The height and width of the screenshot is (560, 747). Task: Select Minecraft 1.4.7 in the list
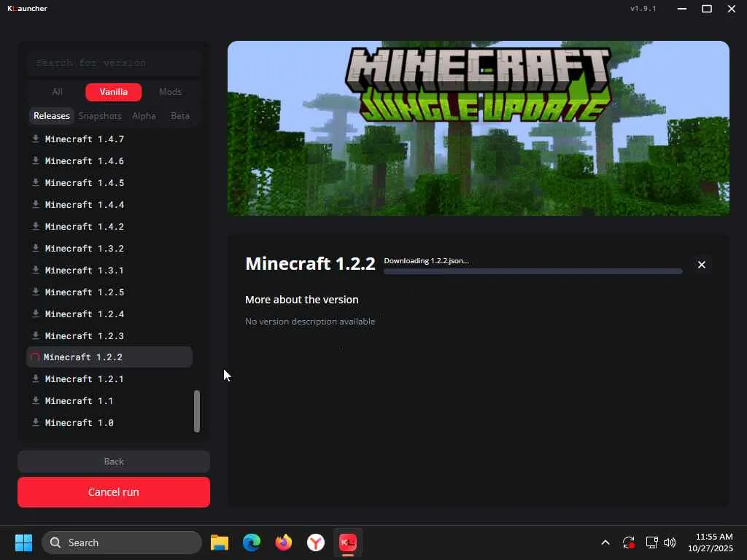point(109,139)
